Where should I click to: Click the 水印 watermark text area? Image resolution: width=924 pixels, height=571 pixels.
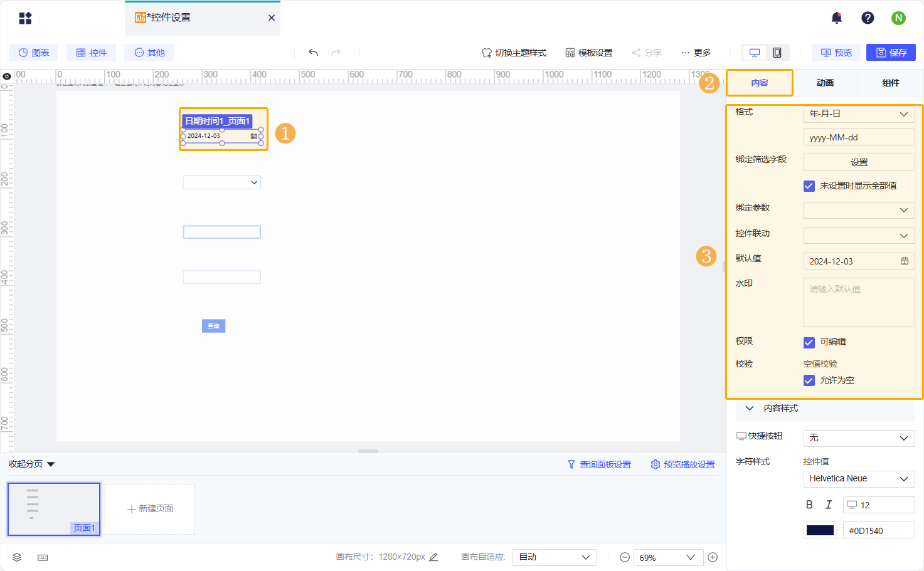tap(859, 302)
